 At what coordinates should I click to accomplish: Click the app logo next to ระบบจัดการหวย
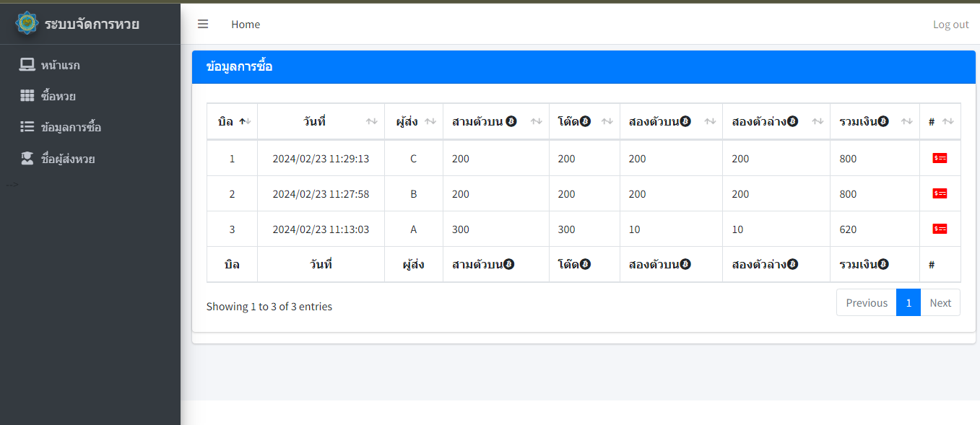click(27, 23)
